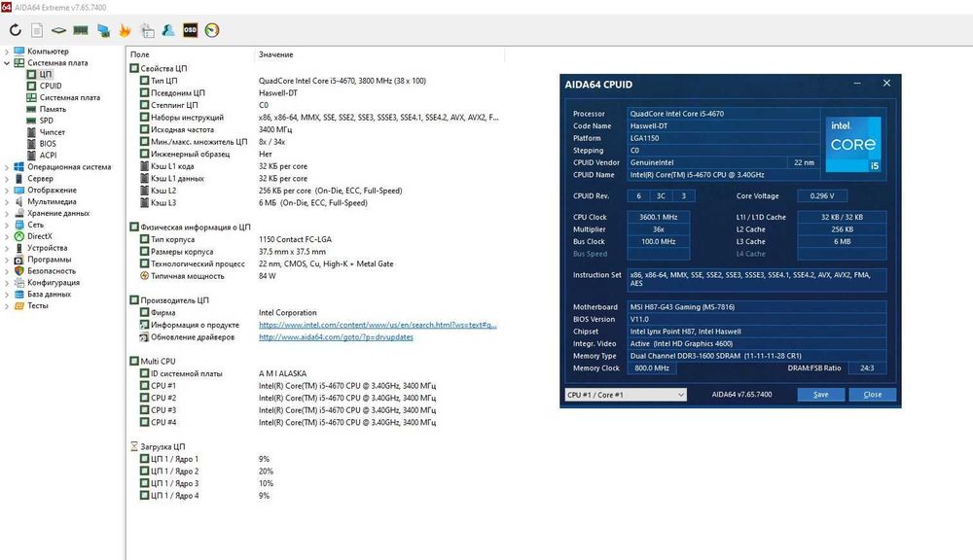This screenshot has height=560, width=973.
Task: Open the OSD panel toolbar icon
Action: (190, 30)
